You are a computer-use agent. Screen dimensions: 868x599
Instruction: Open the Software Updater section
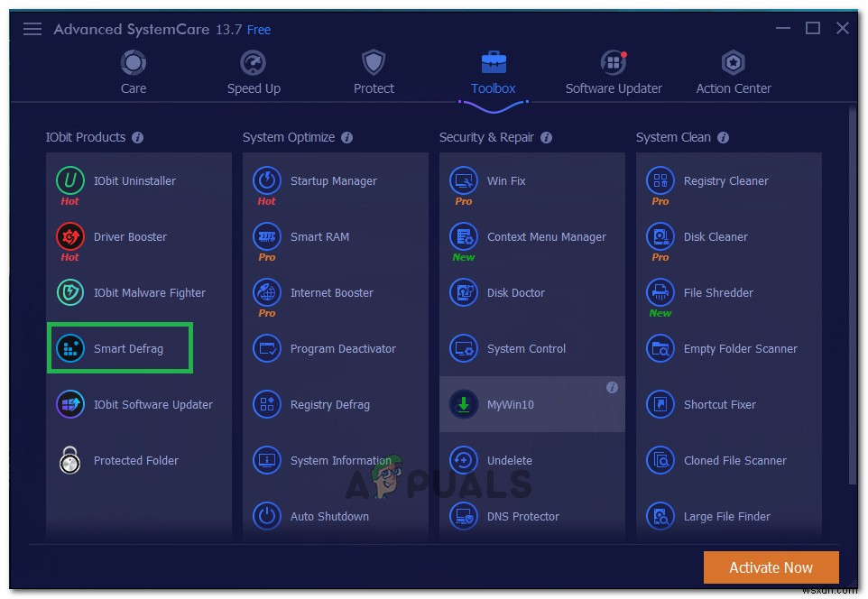click(614, 71)
